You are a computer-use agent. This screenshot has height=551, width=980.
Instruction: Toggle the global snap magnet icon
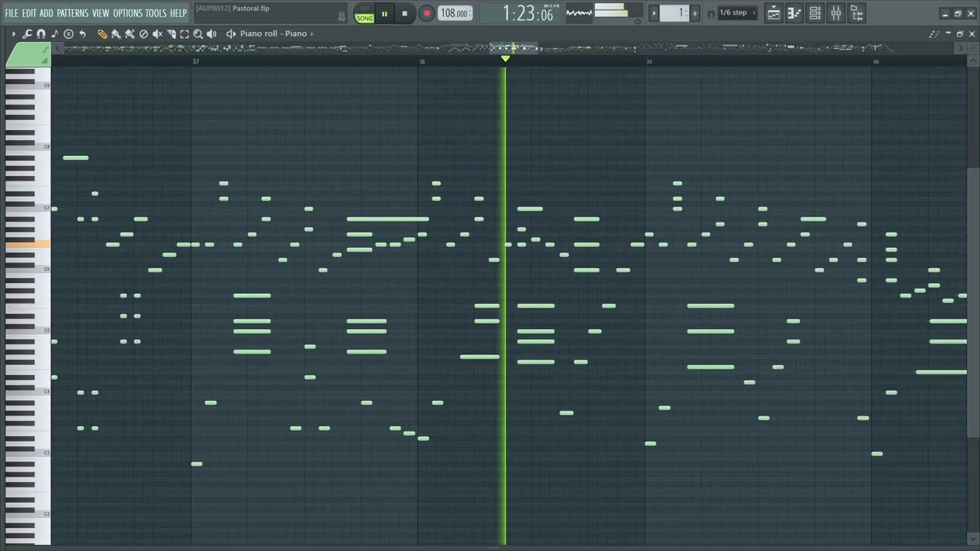point(711,14)
